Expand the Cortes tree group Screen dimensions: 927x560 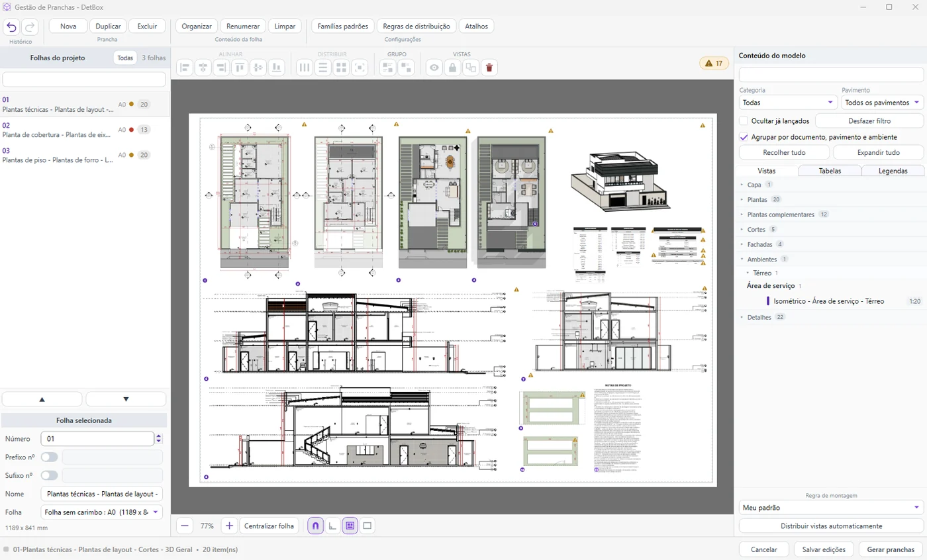click(742, 230)
